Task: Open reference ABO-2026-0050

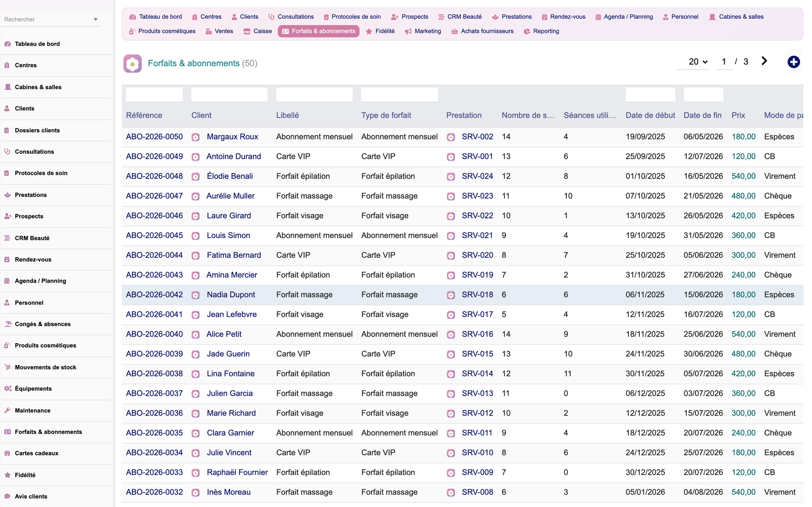Action: [x=154, y=137]
